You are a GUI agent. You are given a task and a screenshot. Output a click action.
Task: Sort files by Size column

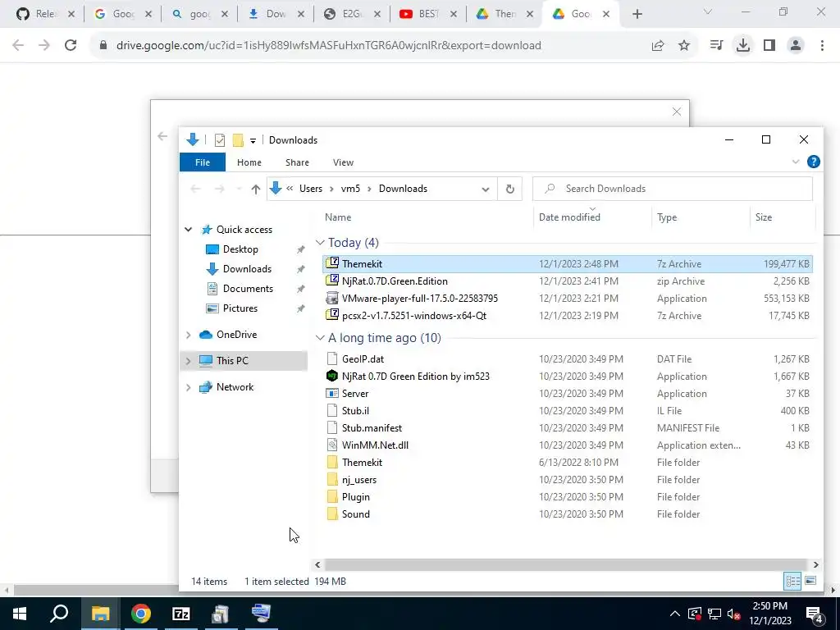pos(782,217)
